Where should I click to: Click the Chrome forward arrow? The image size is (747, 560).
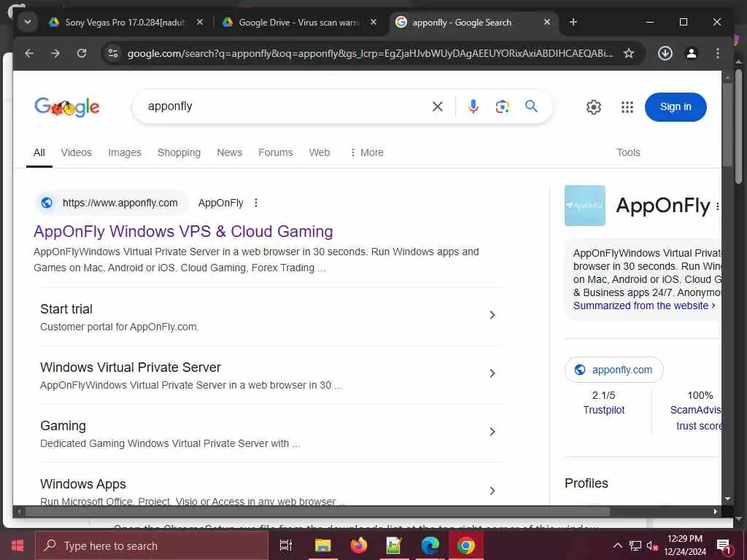(55, 53)
